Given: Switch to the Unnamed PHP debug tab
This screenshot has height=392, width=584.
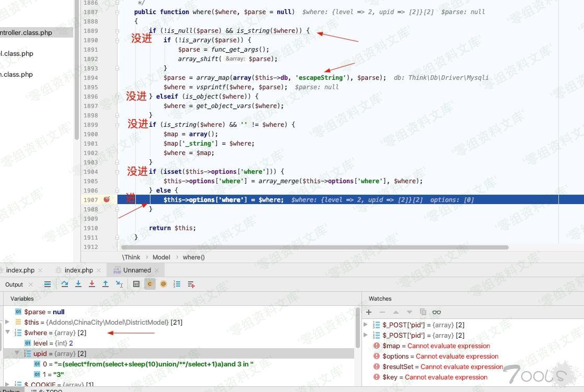Looking at the screenshot, I should pos(136,270).
